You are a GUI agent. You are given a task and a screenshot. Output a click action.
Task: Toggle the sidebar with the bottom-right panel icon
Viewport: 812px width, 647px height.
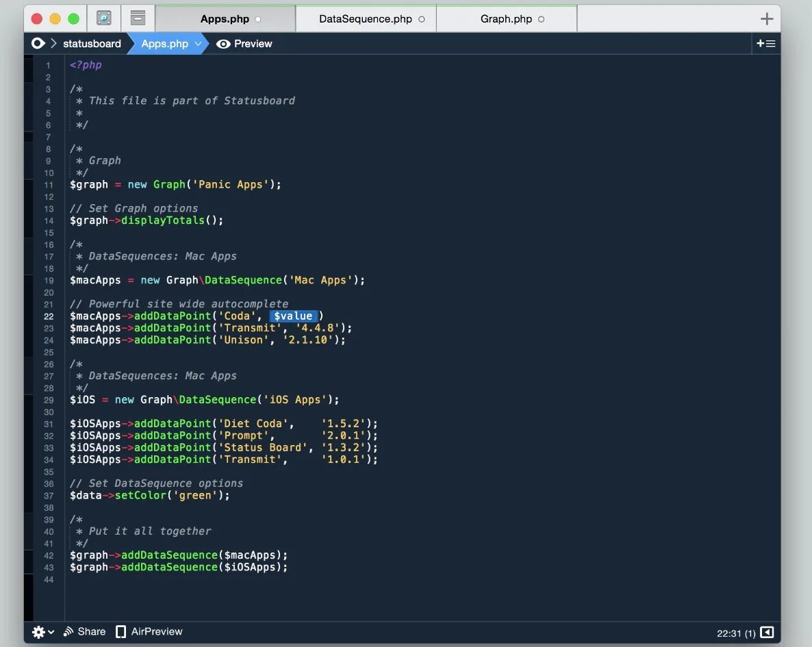pyautogui.click(x=767, y=633)
